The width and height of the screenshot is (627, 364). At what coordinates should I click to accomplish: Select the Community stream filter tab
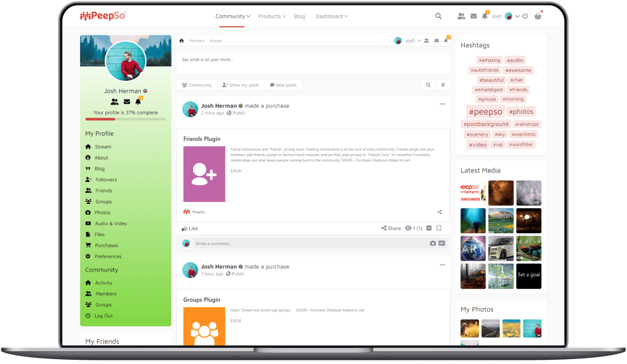click(197, 85)
